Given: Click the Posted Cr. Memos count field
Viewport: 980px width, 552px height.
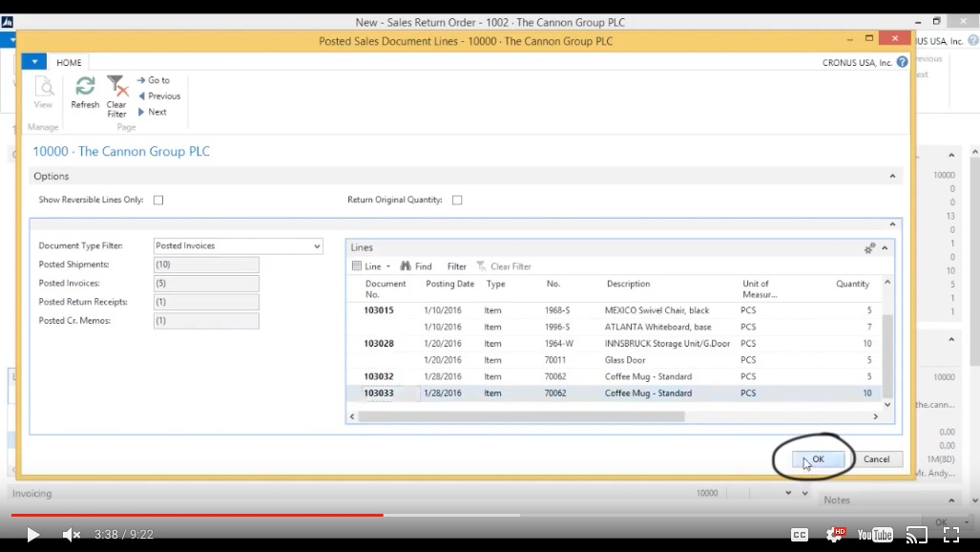Looking at the screenshot, I should click(x=206, y=321).
